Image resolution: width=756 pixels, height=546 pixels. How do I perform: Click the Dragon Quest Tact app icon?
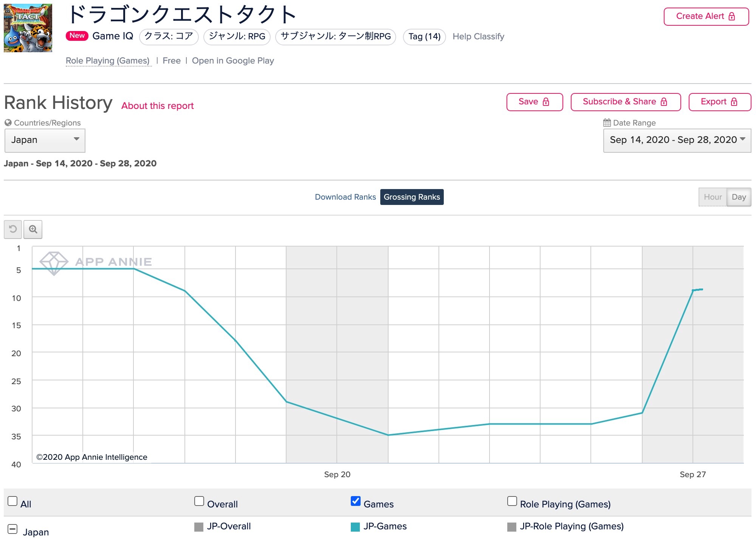click(28, 28)
